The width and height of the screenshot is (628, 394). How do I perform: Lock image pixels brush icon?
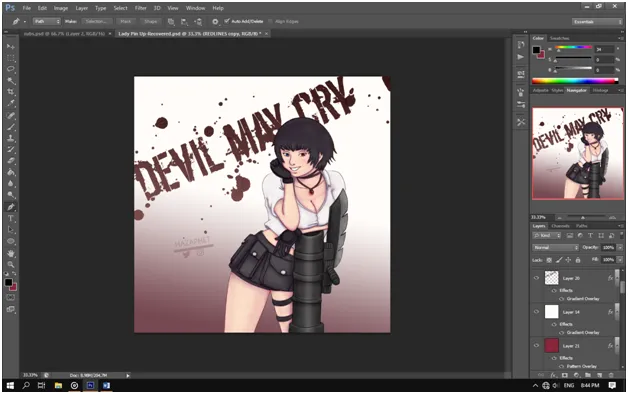(x=559, y=260)
